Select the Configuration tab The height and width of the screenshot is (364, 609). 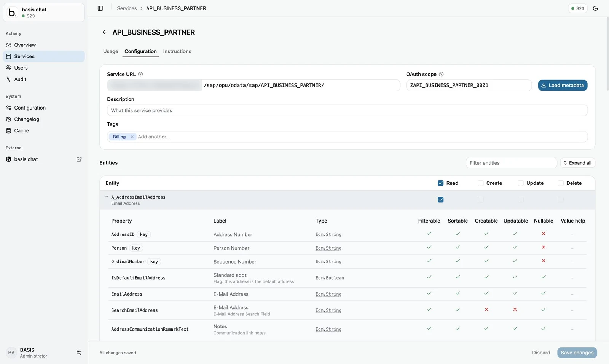point(140,51)
